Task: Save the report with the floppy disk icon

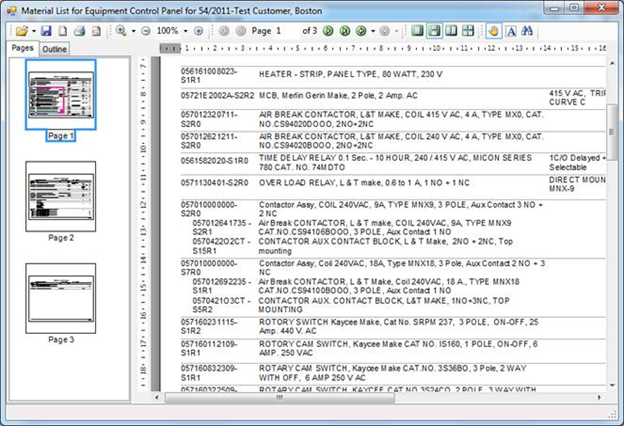Action: point(45,31)
